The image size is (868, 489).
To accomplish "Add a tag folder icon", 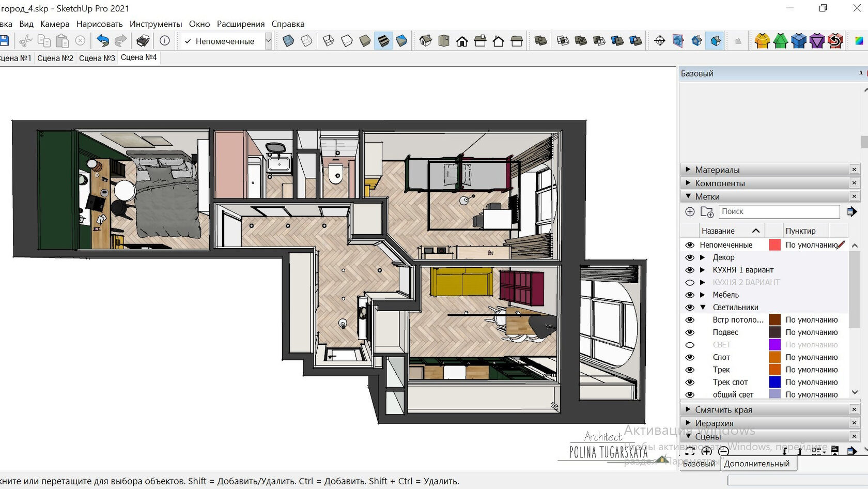I will (707, 211).
